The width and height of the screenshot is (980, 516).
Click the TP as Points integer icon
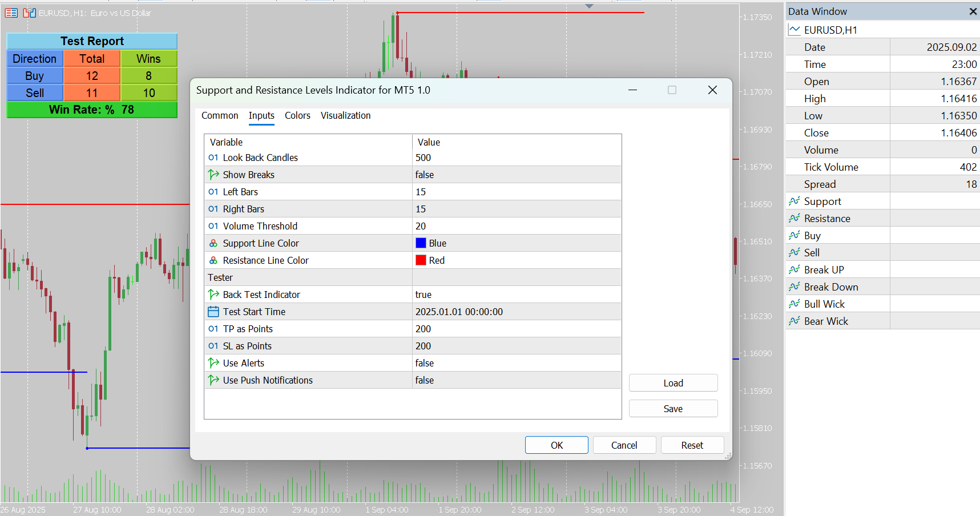tap(213, 329)
